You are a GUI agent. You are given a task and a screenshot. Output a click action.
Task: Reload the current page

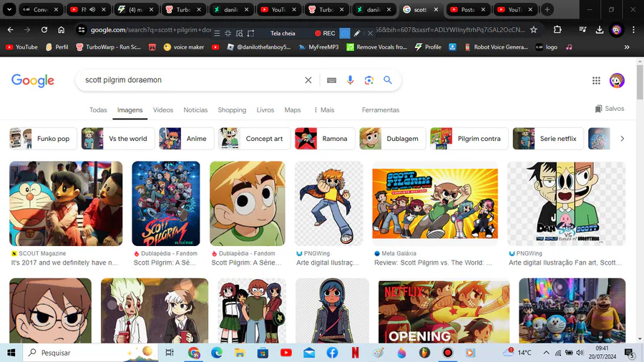point(44,29)
